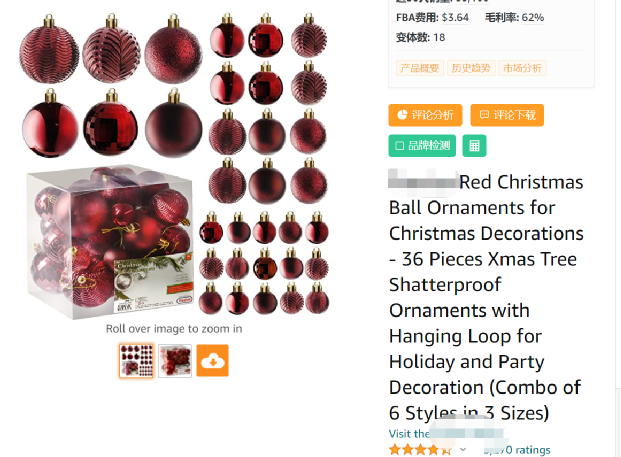Click the orange cloud download icon
Viewport: 621px width, 457px height.
[213, 360]
